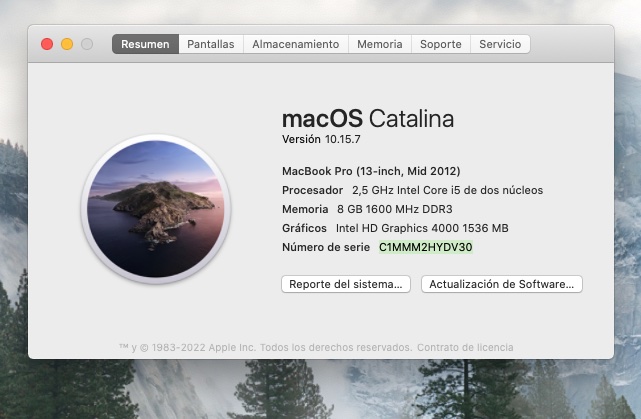The height and width of the screenshot is (419, 641).
Task: Open the Pantallas tab
Action: tap(211, 44)
